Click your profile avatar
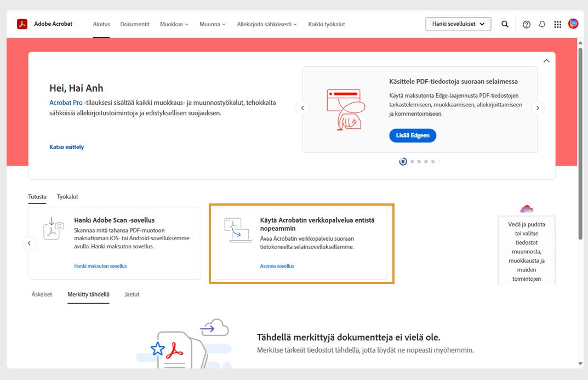588x380 pixels. click(x=573, y=24)
